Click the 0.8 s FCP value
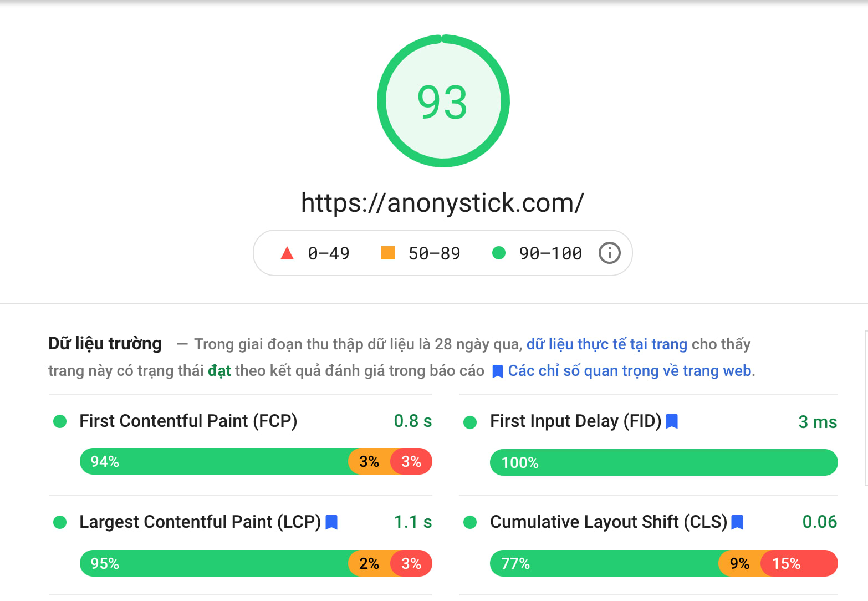This screenshot has width=868, height=601. point(413,421)
